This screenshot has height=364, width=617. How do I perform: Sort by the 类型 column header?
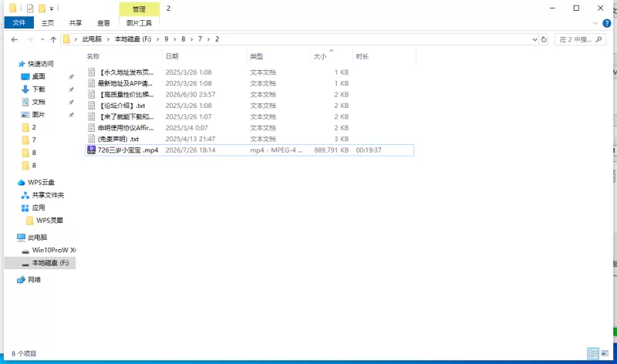pyautogui.click(x=257, y=56)
